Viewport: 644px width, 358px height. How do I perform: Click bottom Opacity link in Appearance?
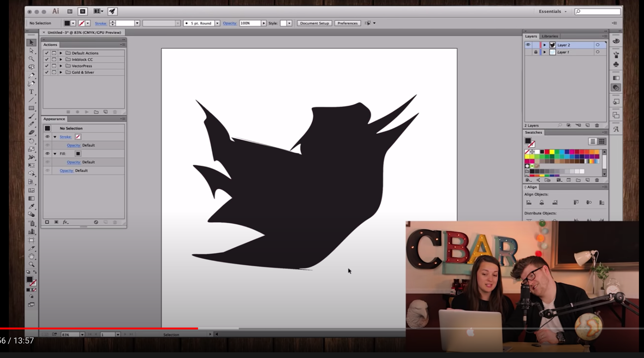(66, 171)
